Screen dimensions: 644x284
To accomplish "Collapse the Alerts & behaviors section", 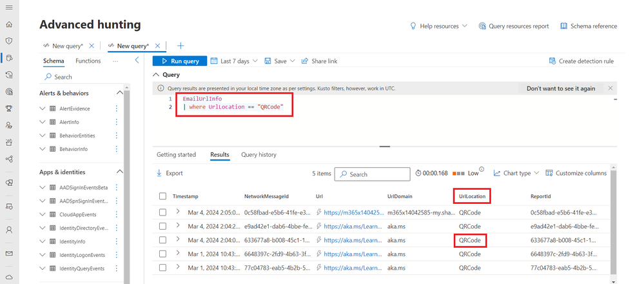I will pos(119,93).
